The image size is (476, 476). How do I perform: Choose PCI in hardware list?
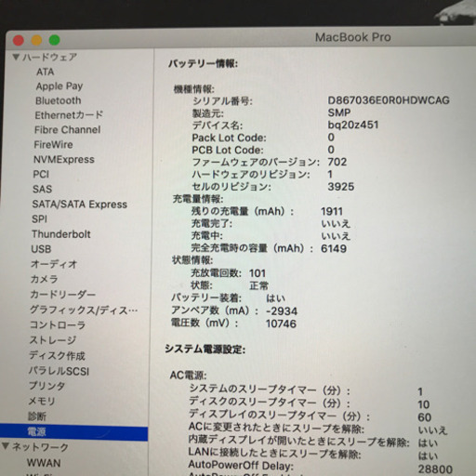coord(41,174)
